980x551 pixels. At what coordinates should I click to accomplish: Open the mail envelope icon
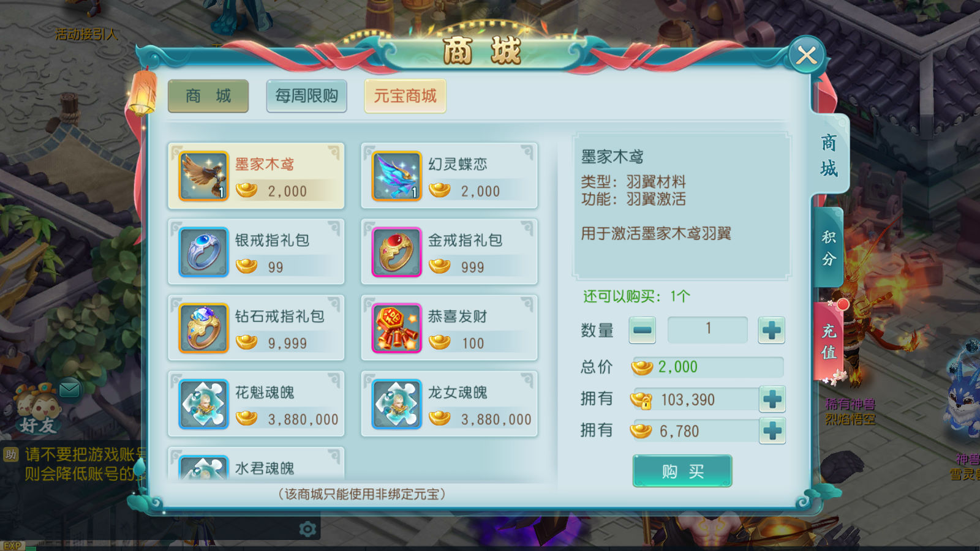pos(69,389)
